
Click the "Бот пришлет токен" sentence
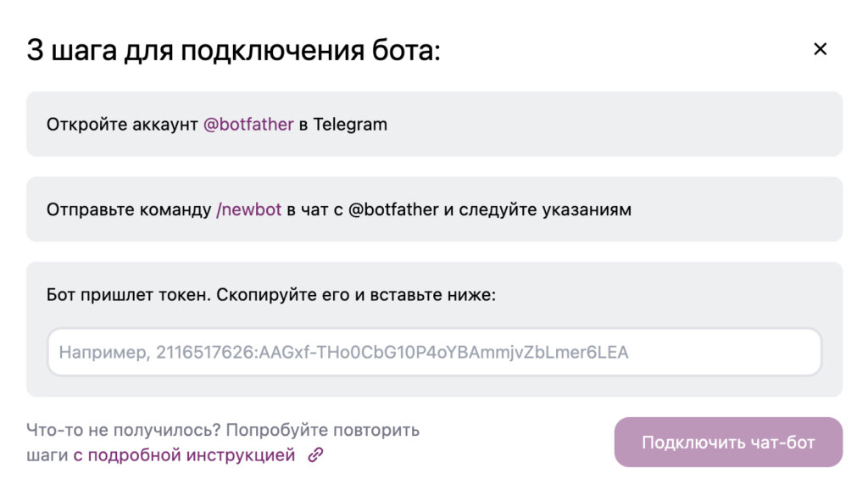128,295
